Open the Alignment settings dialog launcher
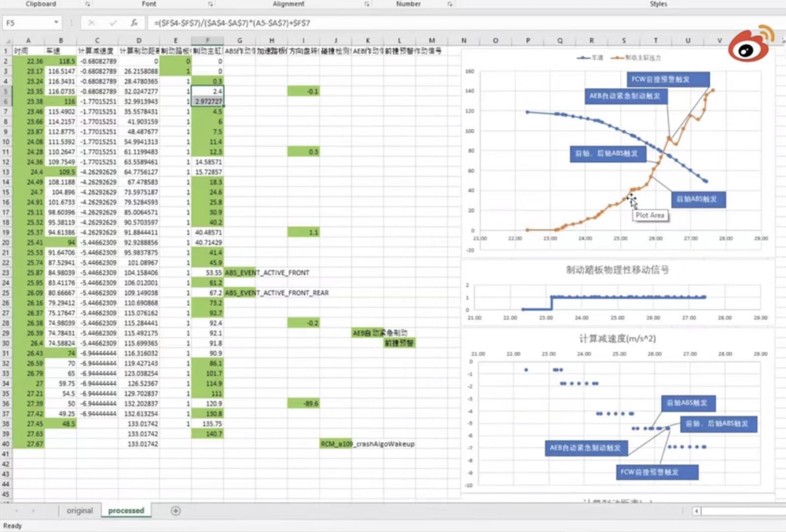This screenshot has width=786, height=532. 367,4
